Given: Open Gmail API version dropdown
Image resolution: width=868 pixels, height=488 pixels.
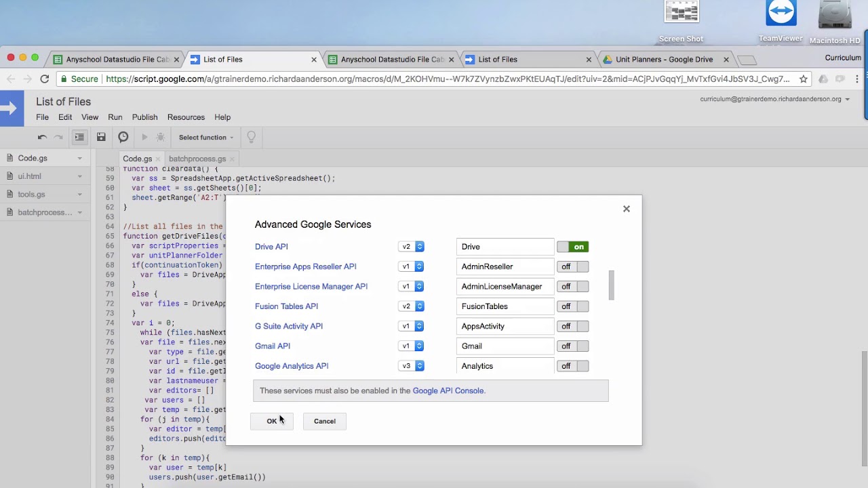Looking at the screenshot, I should tap(411, 346).
